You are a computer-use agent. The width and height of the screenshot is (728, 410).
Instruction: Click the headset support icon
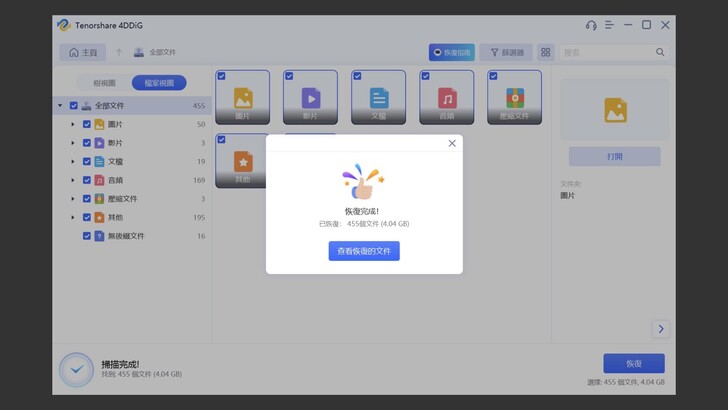[591, 25]
